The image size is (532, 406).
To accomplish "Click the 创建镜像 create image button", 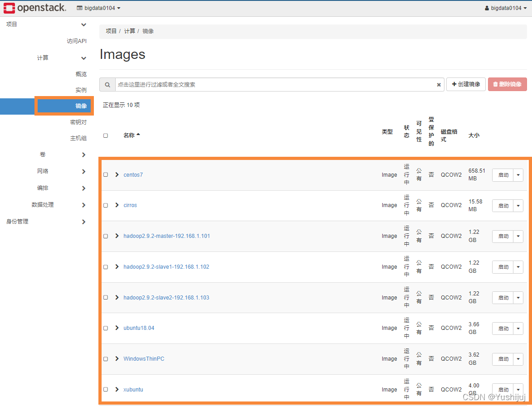I will point(466,84).
